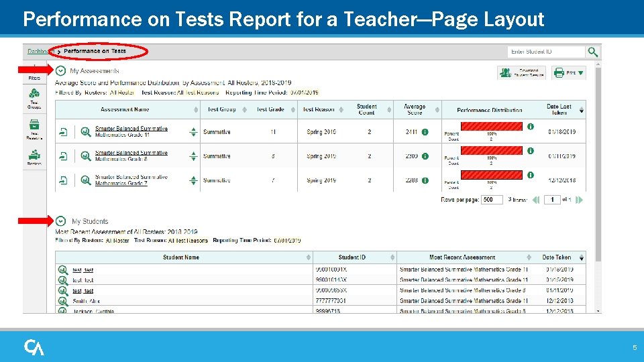This screenshot has height=362, width=644.
Task: Click the performance distribution info icon for Grade 7
Action: 531,175
